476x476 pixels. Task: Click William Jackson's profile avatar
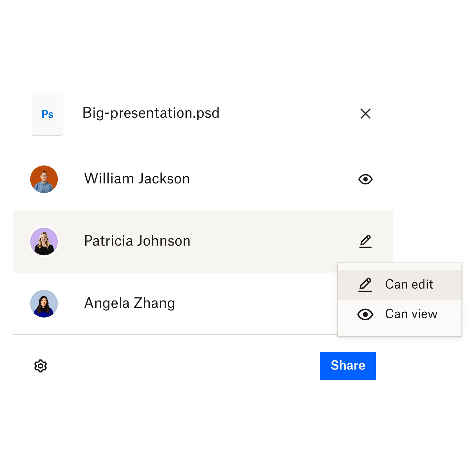[44, 179]
